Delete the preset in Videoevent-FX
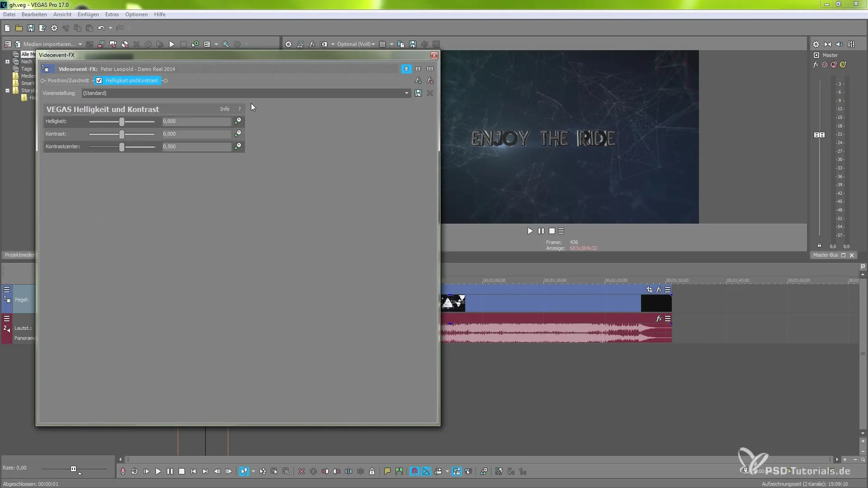The image size is (868, 488). click(x=430, y=93)
